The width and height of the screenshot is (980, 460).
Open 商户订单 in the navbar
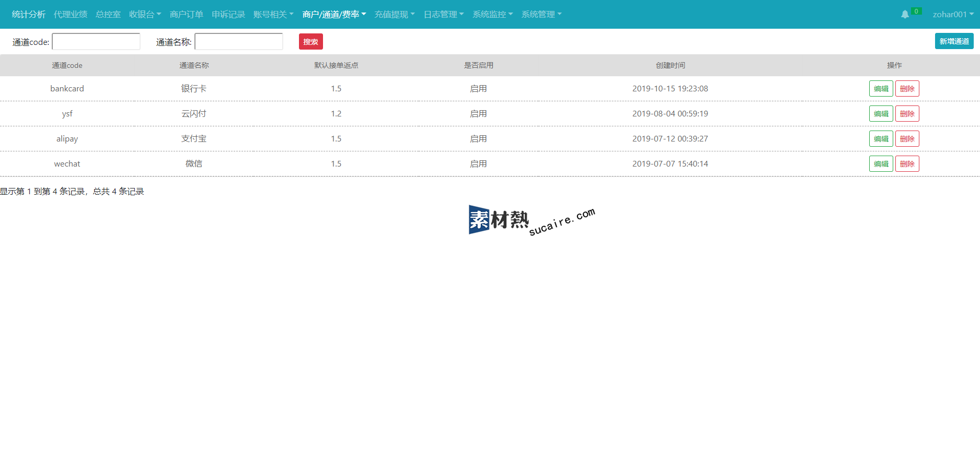[187, 15]
